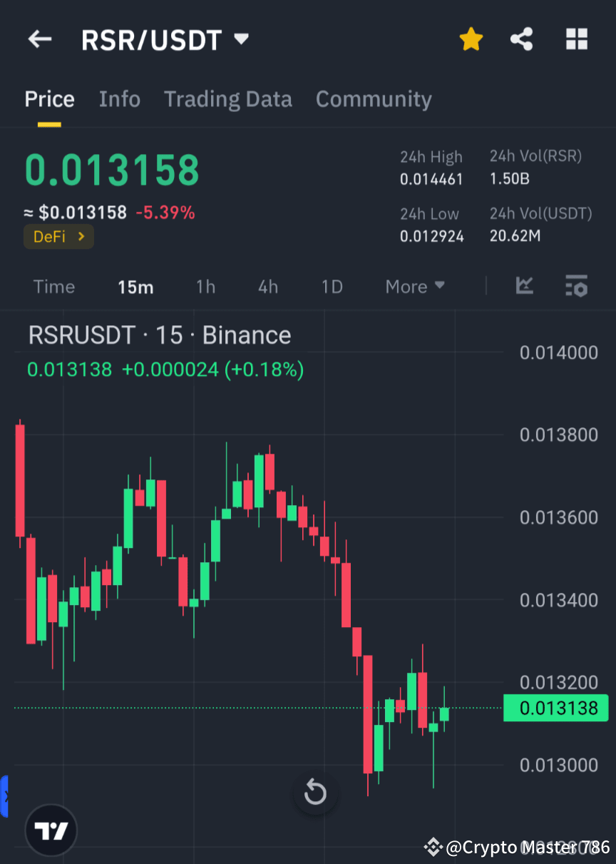Tap the back arrow to exit the chart
Screen dimensions: 616x864
pos(39,39)
